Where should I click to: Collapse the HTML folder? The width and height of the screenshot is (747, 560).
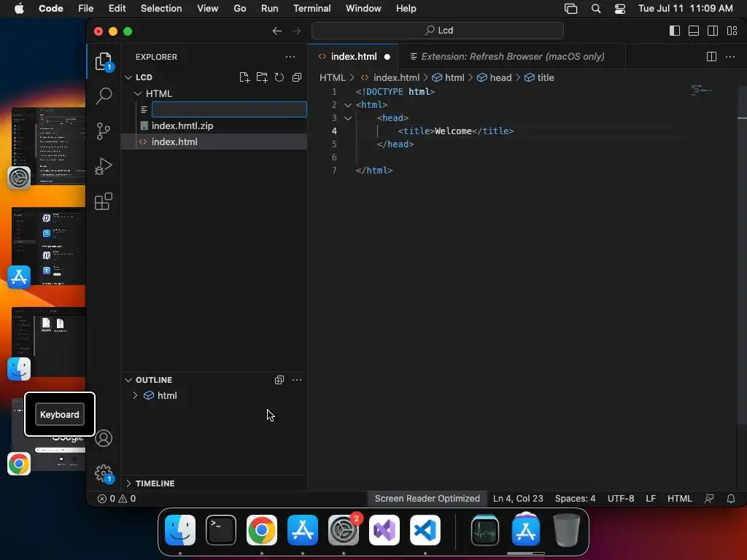pos(138,93)
